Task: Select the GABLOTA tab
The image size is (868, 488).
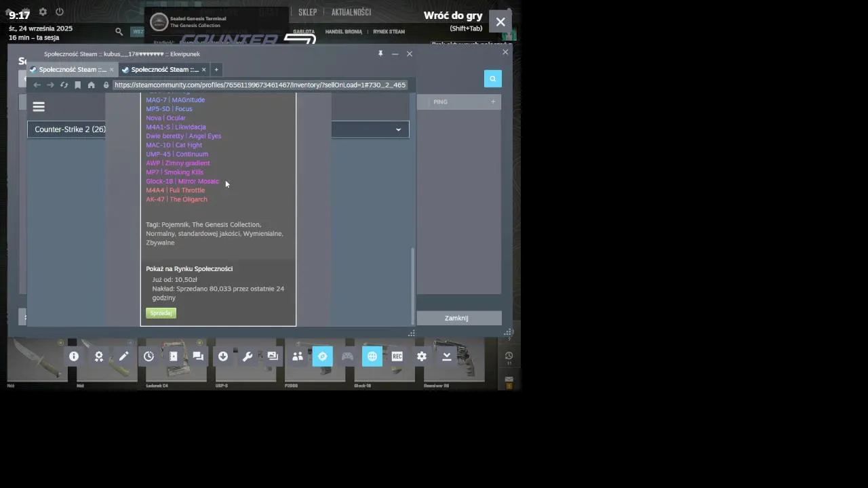Action: coord(304,31)
